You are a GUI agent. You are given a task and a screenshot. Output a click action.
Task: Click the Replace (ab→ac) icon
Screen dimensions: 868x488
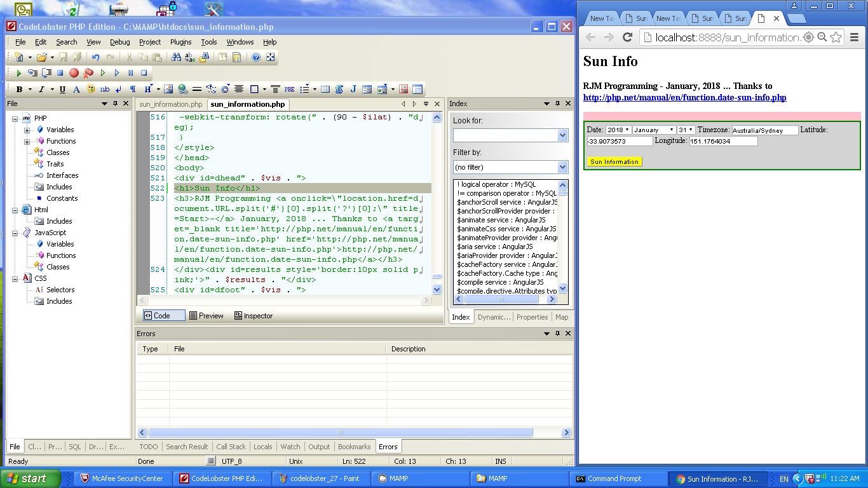(x=190, y=57)
